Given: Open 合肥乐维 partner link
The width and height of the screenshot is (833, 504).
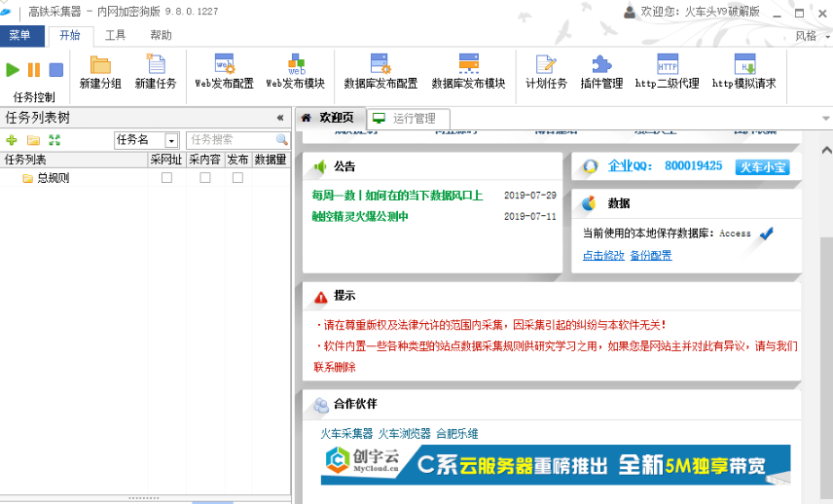Looking at the screenshot, I should 456,433.
